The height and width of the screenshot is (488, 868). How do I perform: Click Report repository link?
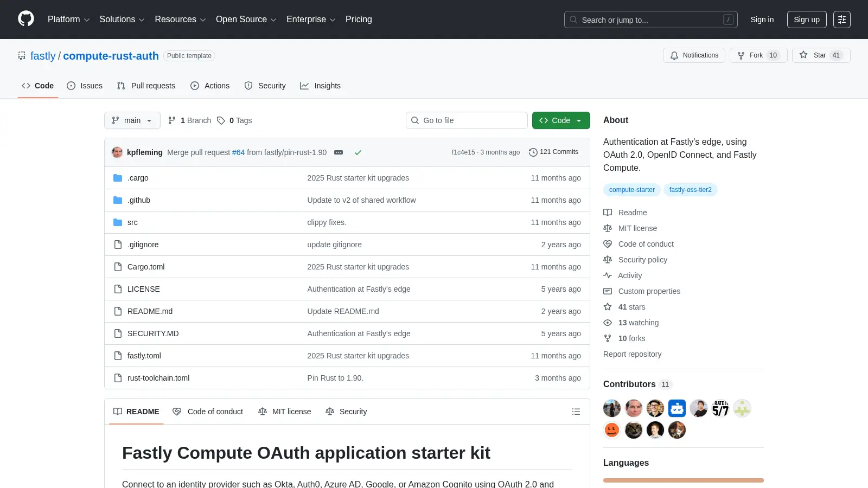[x=632, y=354]
